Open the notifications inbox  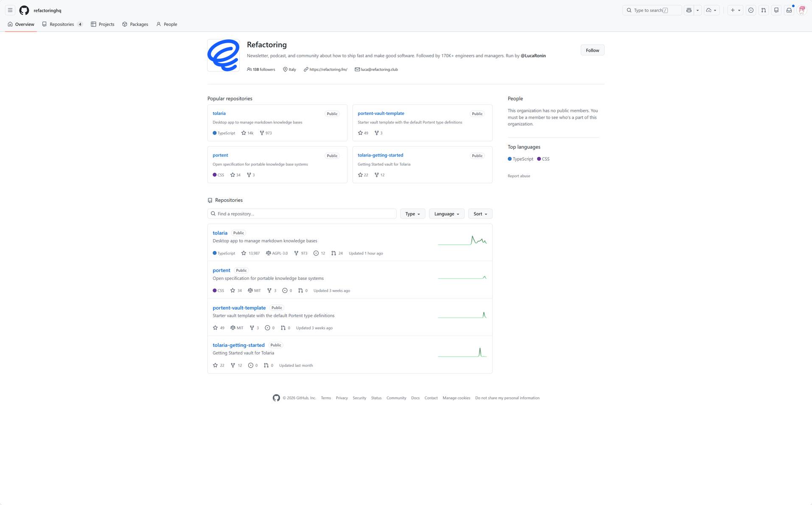[x=789, y=10]
